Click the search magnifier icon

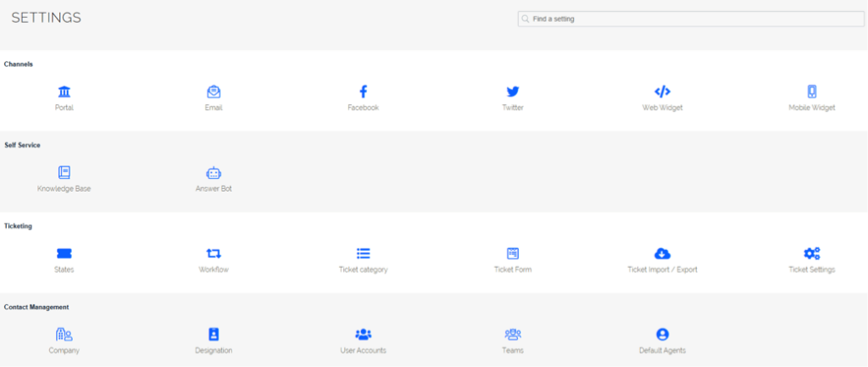526,19
